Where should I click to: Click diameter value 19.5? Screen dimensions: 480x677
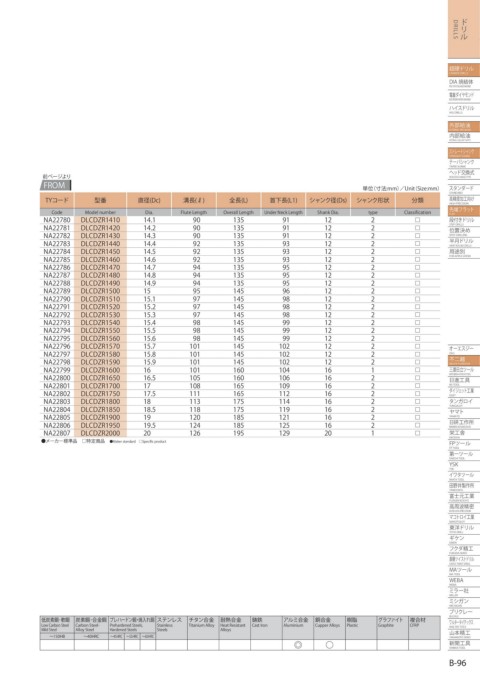tap(149, 425)
